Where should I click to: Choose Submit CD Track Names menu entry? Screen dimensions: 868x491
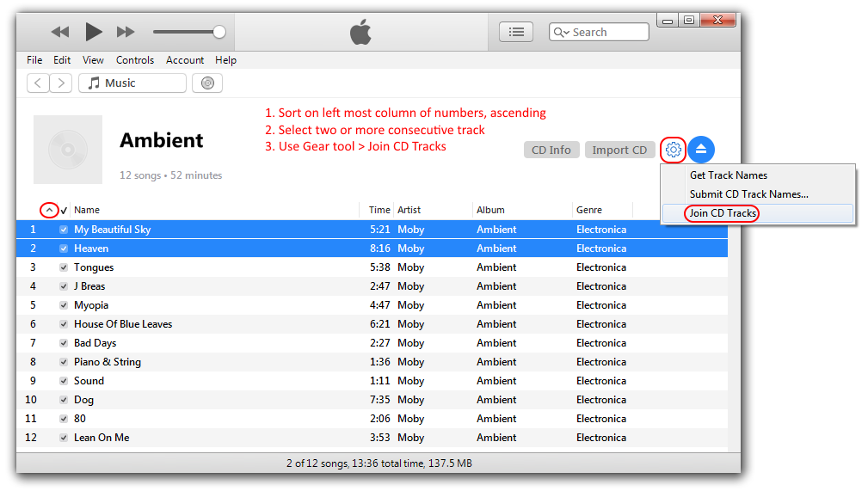[749, 194]
